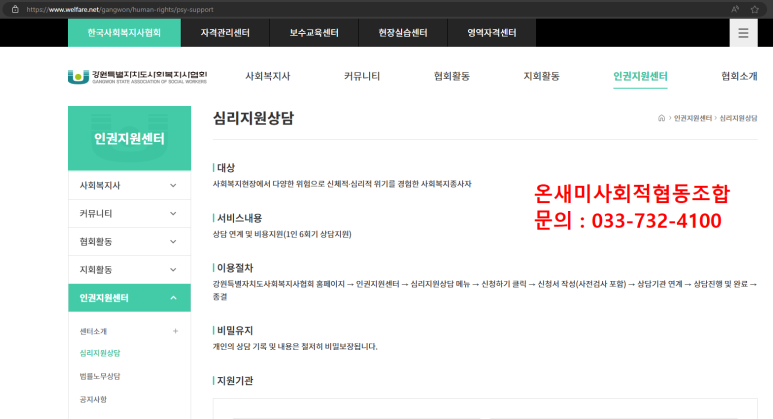
Task: Click the 인권지원센터 sidebar banner
Action: 129,139
